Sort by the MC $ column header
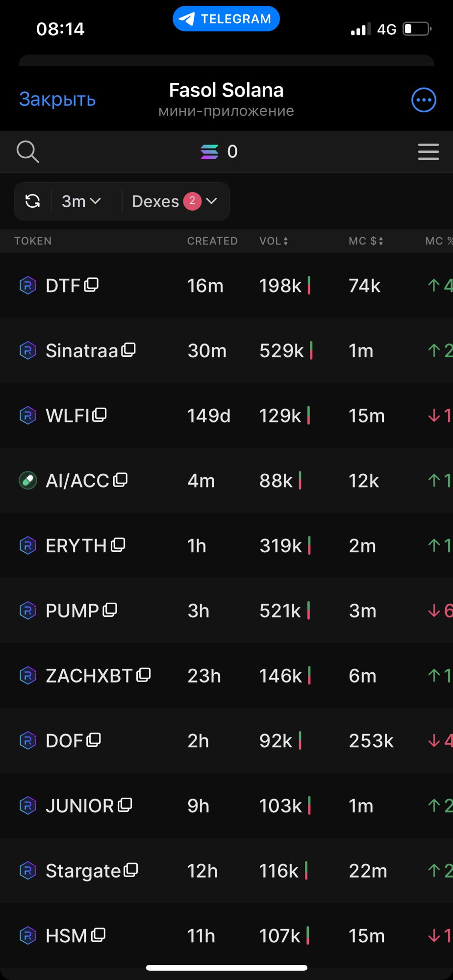Viewport: 453px width, 980px height. (x=366, y=241)
